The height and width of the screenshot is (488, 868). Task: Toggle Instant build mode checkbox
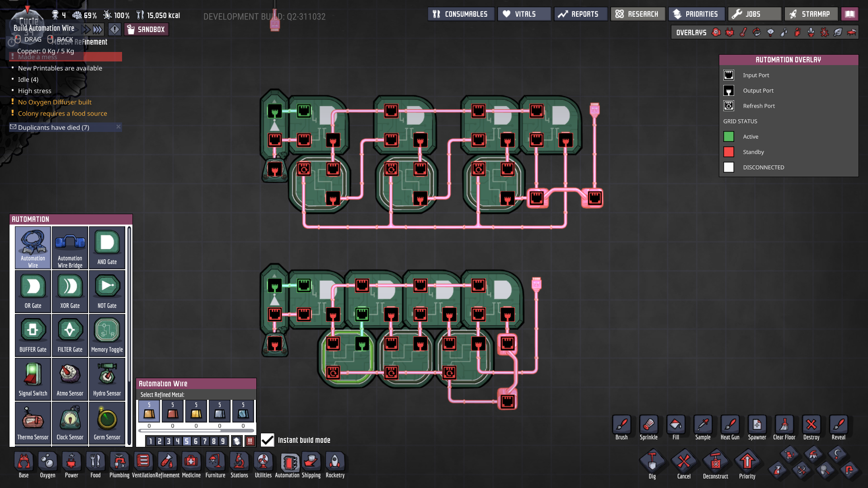pyautogui.click(x=268, y=440)
